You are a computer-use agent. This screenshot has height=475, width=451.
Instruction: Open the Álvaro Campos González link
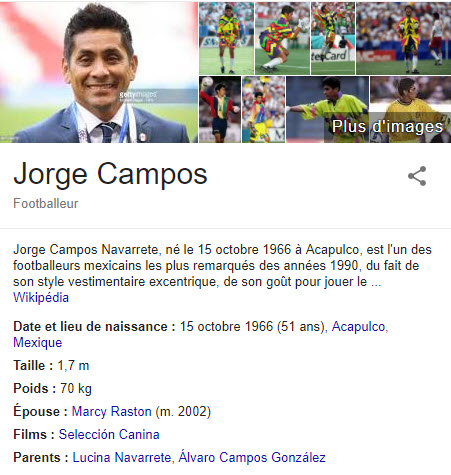(252, 457)
